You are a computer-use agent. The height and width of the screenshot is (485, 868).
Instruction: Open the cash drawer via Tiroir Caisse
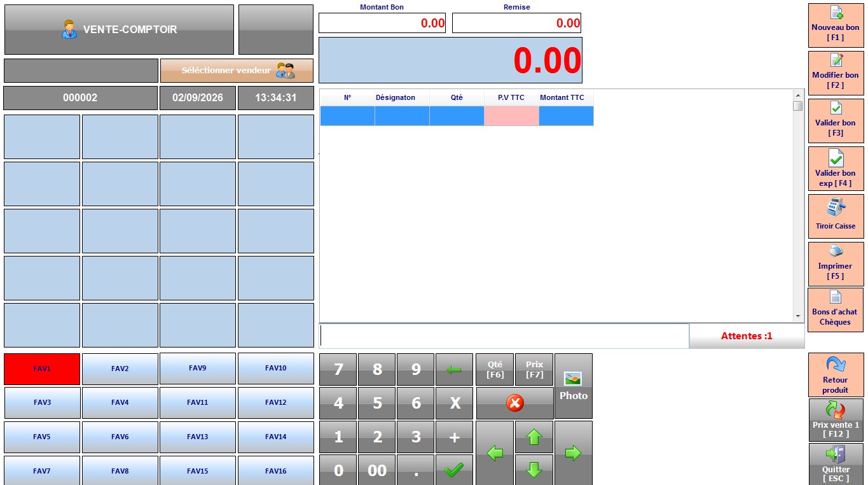[x=836, y=216]
